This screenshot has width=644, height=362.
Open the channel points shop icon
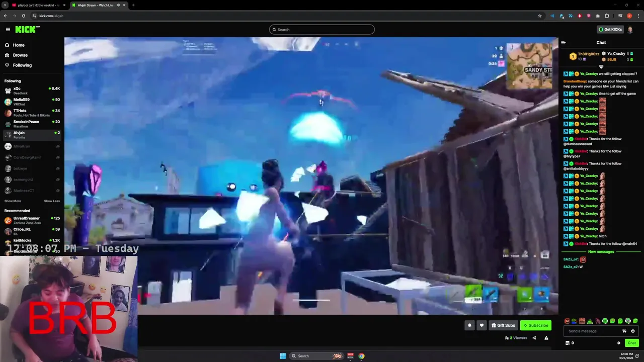pos(568,343)
